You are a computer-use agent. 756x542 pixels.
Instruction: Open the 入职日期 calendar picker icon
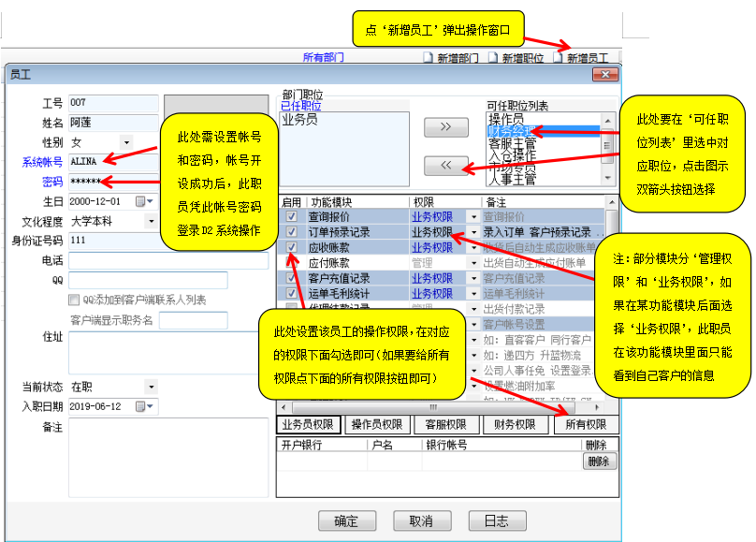pos(141,406)
